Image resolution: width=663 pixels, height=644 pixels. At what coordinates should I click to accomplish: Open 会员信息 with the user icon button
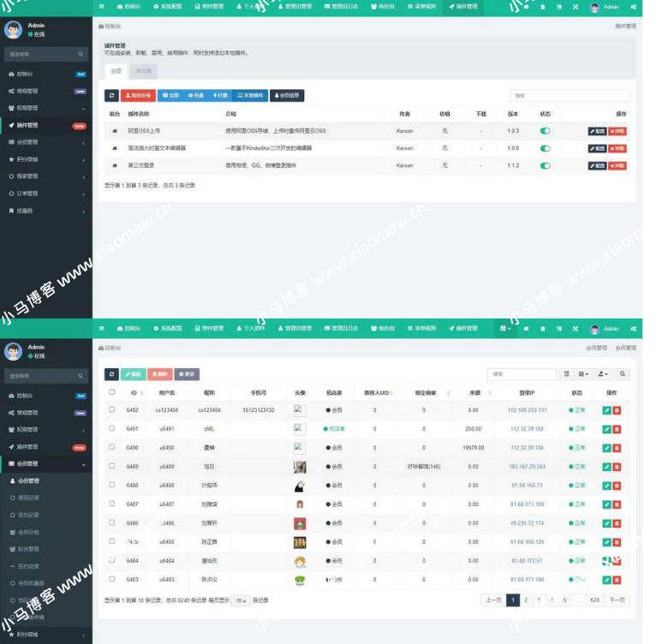(x=287, y=96)
